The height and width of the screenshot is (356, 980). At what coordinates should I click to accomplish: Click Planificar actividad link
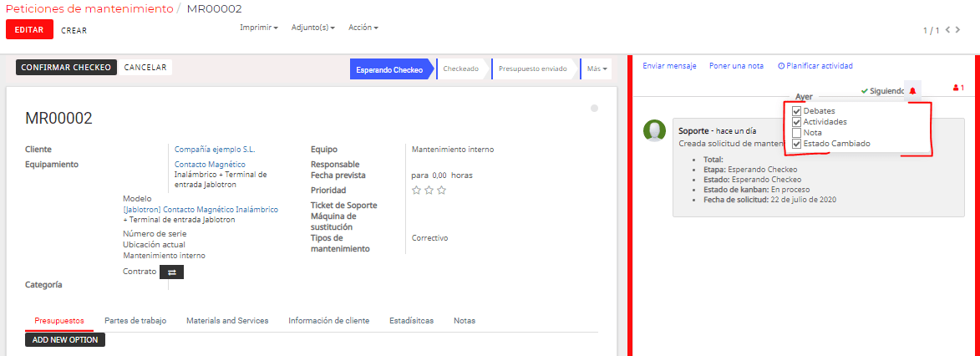(815, 66)
